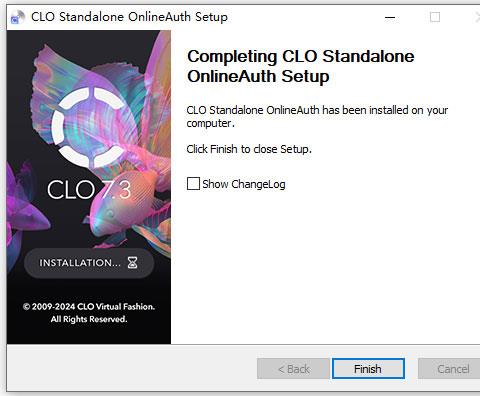Click Finish to close Setup
480x396 pixels.
pos(368,369)
